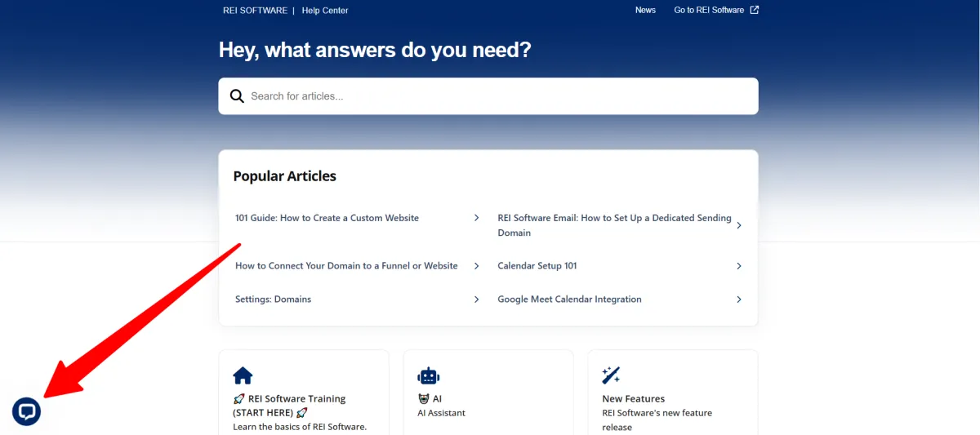Open 101 Guide: How to Create a Custom Website
The image size is (980, 435).
[327, 218]
